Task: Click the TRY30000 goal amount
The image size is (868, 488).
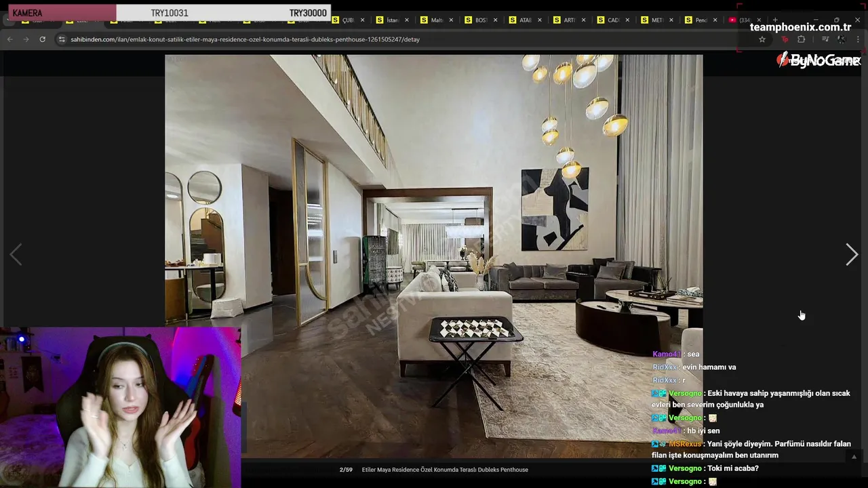Action: [x=308, y=13]
